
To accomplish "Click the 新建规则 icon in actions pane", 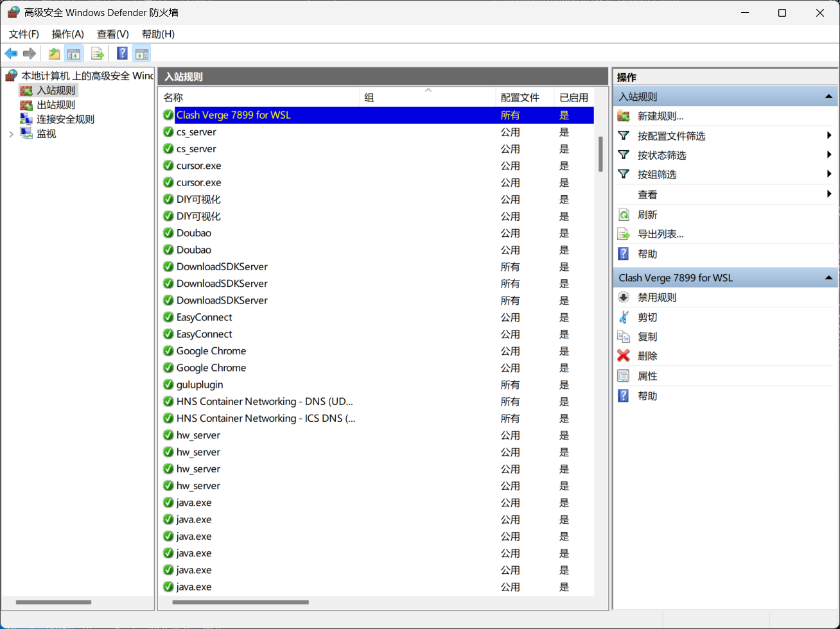I will 624,116.
